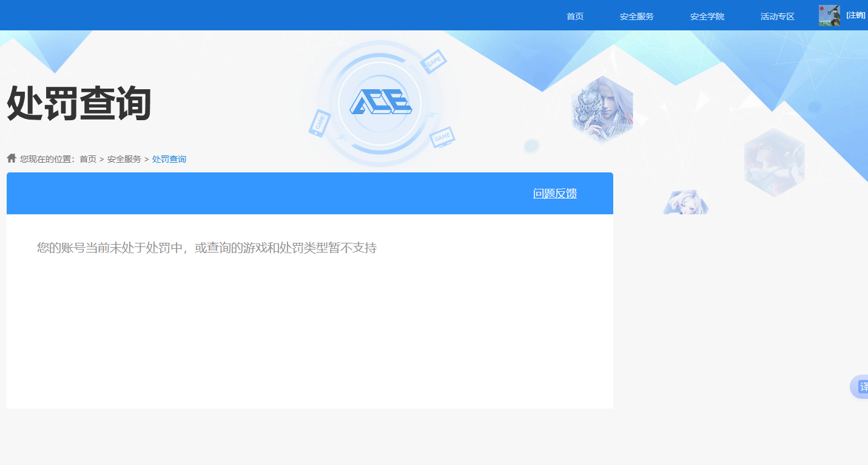Click [注销] to log out
Image resolution: width=868 pixels, height=465 pixels.
click(856, 15)
